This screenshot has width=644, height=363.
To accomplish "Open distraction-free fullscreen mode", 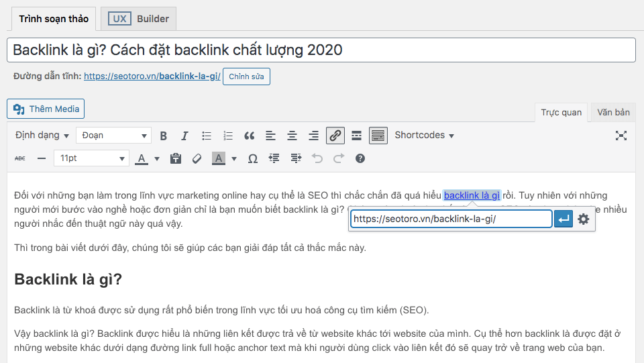I will 621,136.
